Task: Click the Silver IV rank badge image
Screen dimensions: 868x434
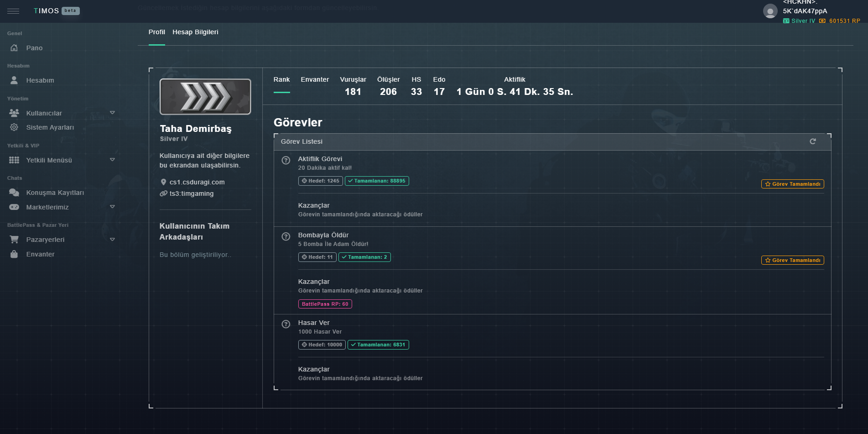Action: 205,97
